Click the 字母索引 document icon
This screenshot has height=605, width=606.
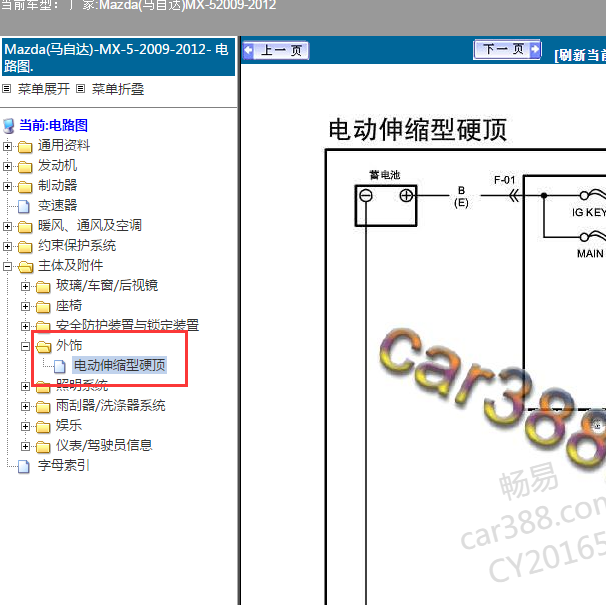24,467
